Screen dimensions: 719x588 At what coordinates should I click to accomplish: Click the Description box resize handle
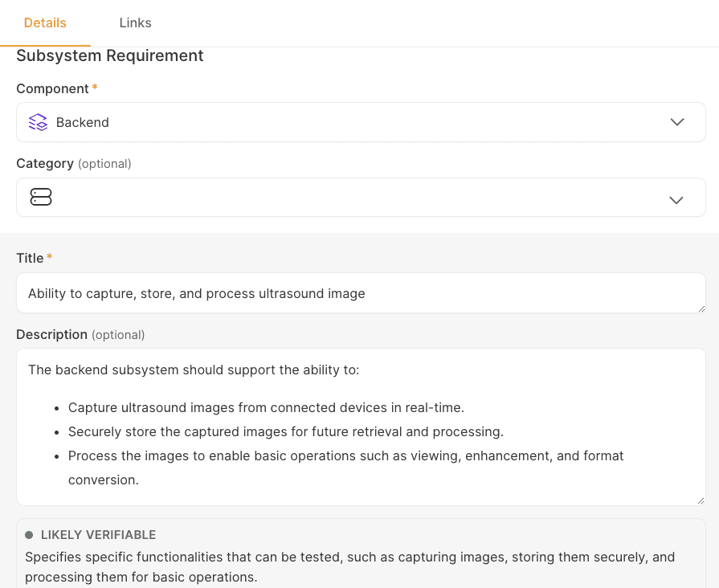click(x=701, y=501)
